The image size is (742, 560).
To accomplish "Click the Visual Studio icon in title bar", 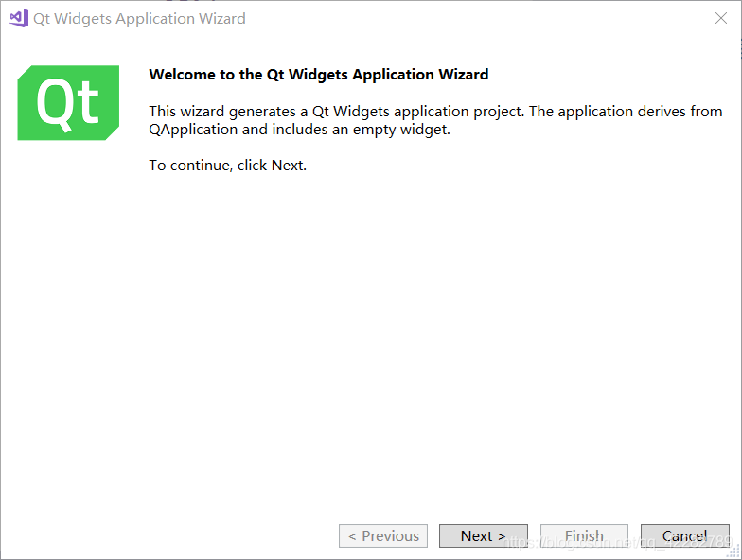I will click(x=19, y=19).
